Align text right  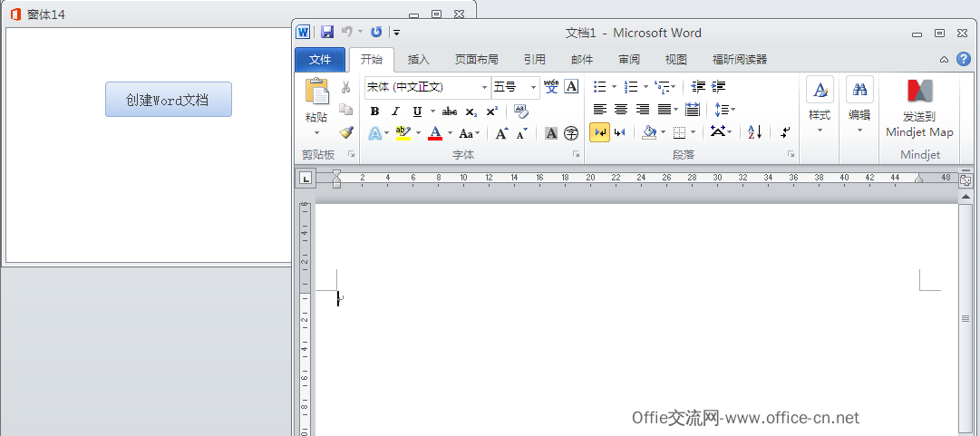[643, 110]
